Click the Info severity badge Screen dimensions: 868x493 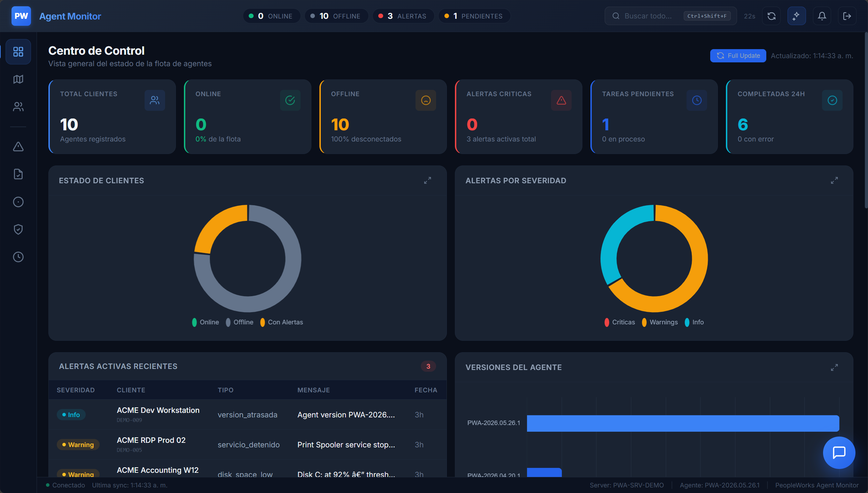point(71,415)
